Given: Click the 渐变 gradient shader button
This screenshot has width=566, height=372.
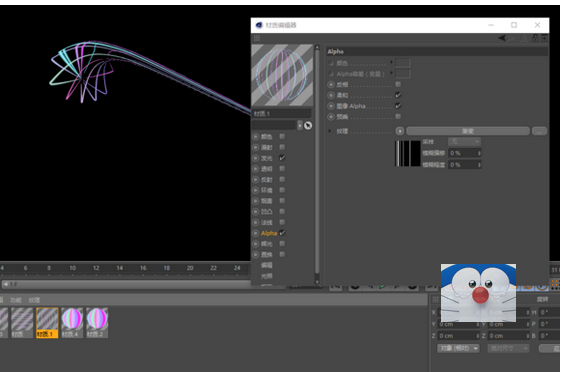Looking at the screenshot, I should [x=468, y=131].
